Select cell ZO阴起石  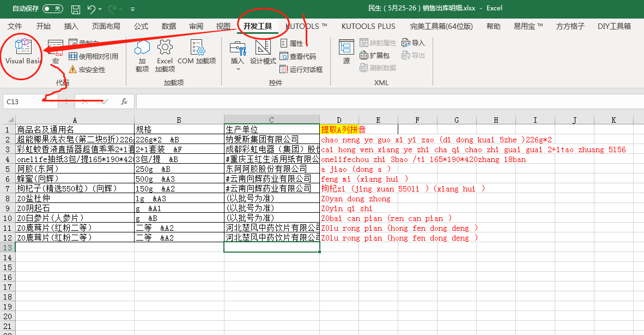75,208
